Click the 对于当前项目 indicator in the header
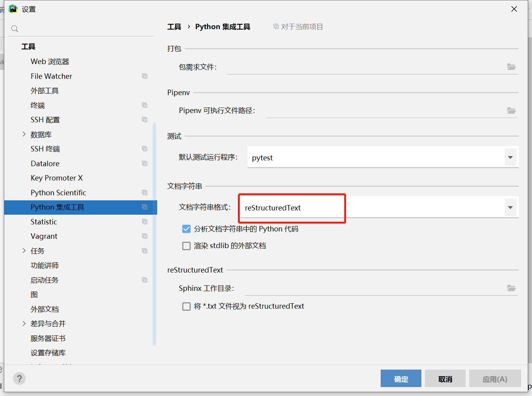Screen dimensions: 532x396 [x=298, y=27]
